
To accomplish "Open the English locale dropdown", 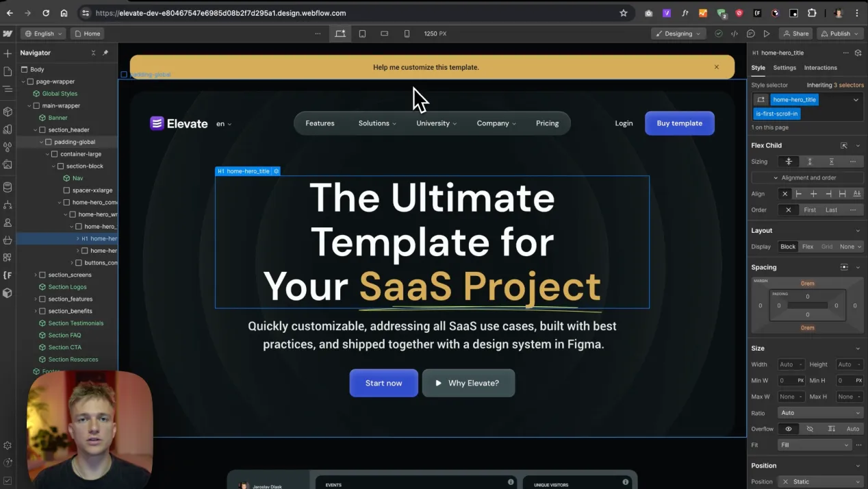I will tap(43, 34).
